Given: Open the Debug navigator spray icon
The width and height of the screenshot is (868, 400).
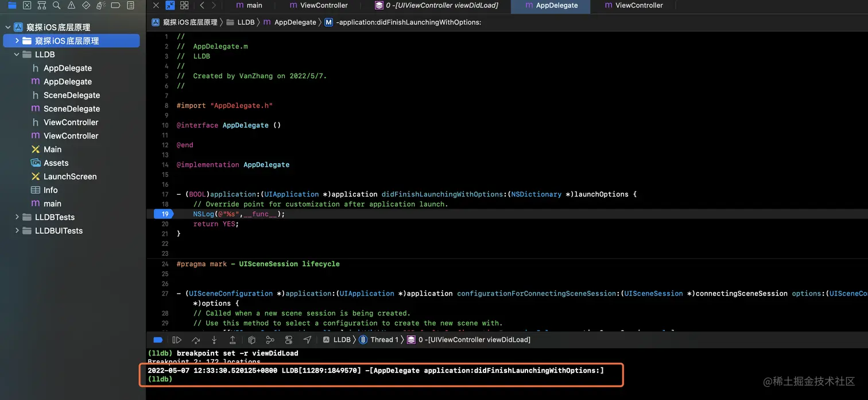Looking at the screenshot, I should (x=100, y=5).
